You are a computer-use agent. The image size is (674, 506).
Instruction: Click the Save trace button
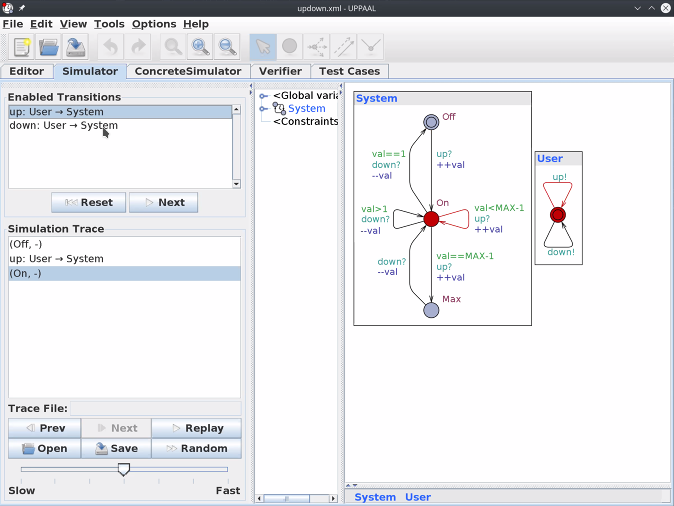pos(116,448)
